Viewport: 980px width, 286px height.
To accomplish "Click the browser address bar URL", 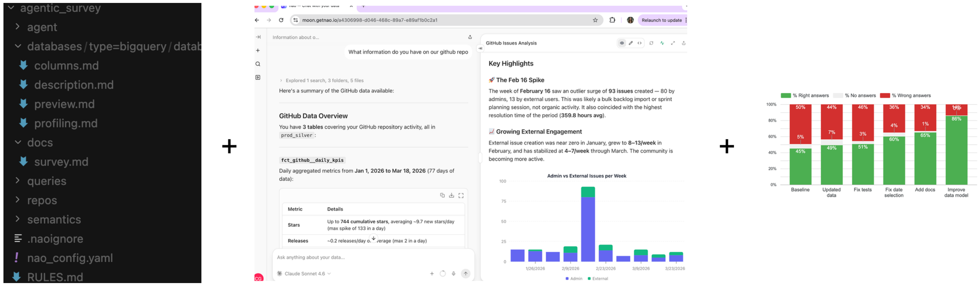I will coord(370,20).
